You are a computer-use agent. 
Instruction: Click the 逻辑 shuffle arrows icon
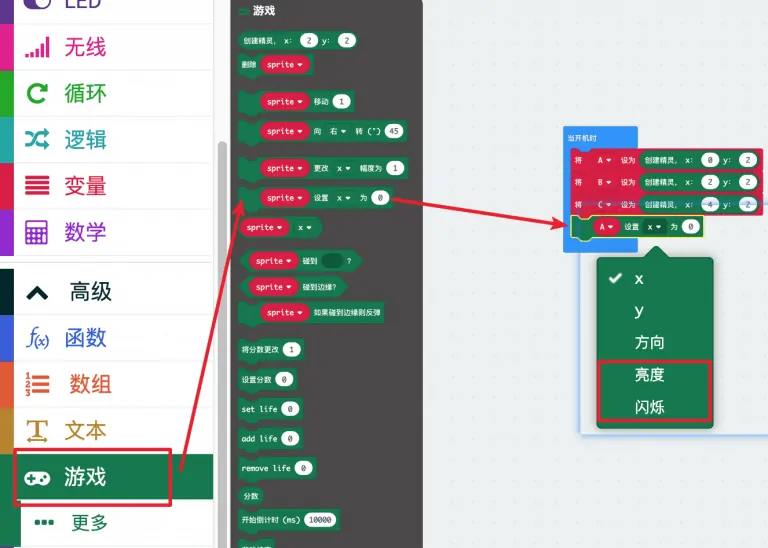coord(37,139)
